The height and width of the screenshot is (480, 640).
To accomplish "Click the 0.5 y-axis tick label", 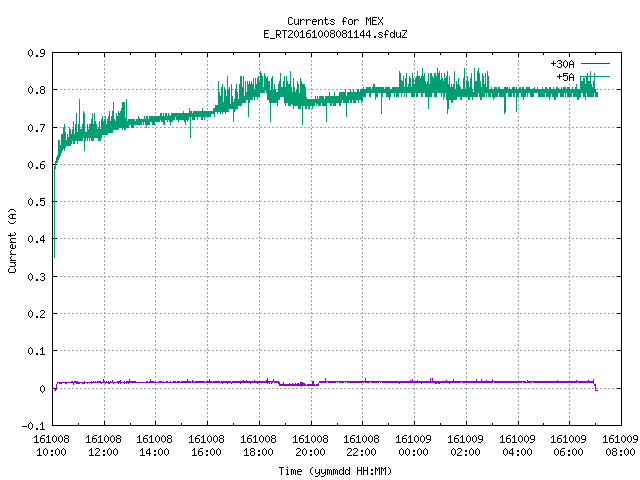I will (x=36, y=202).
